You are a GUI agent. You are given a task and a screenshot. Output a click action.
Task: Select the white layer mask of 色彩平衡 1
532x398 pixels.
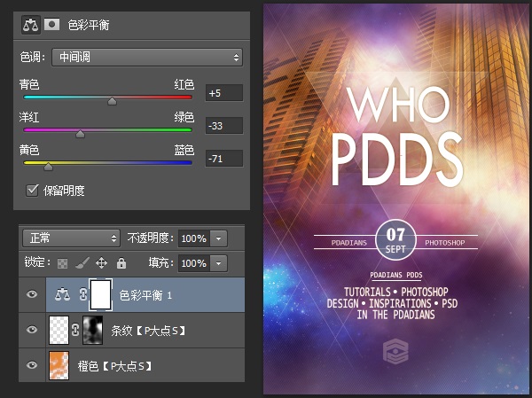pos(101,294)
